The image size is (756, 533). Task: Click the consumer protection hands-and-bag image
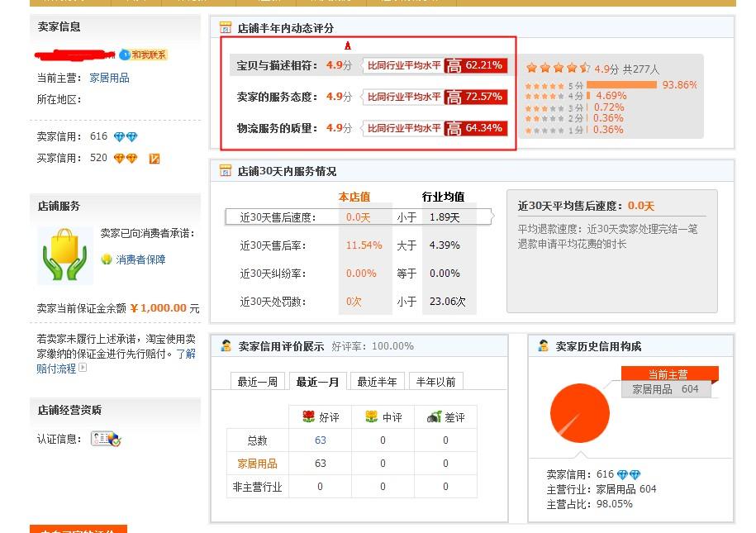65,255
